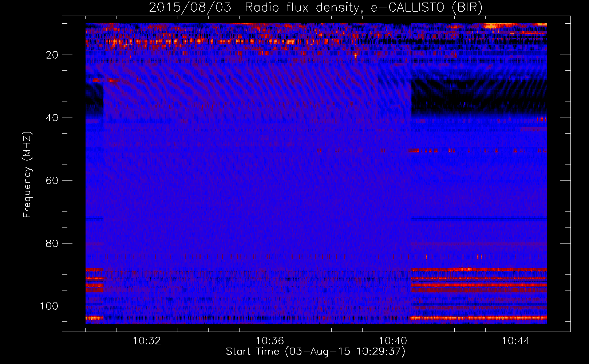
Task: Click the time tick label "10:36"
Action: click(270, 341)
